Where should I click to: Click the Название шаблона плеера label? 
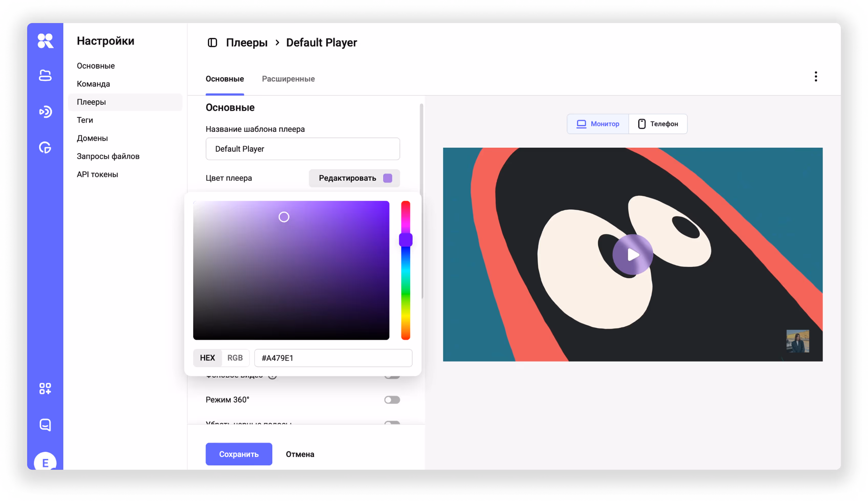(x=255, y=129)
